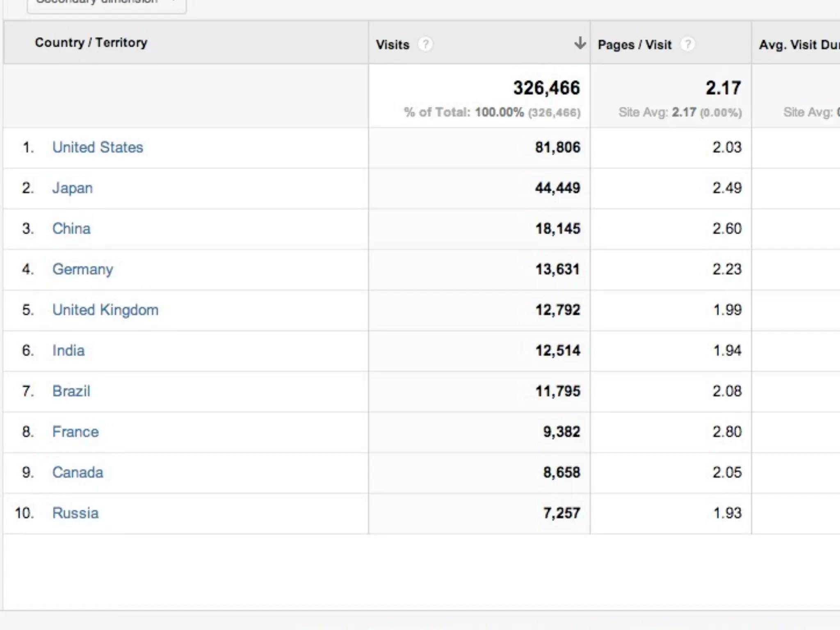
Task: Open Russia country link
Action: [75, 513]
